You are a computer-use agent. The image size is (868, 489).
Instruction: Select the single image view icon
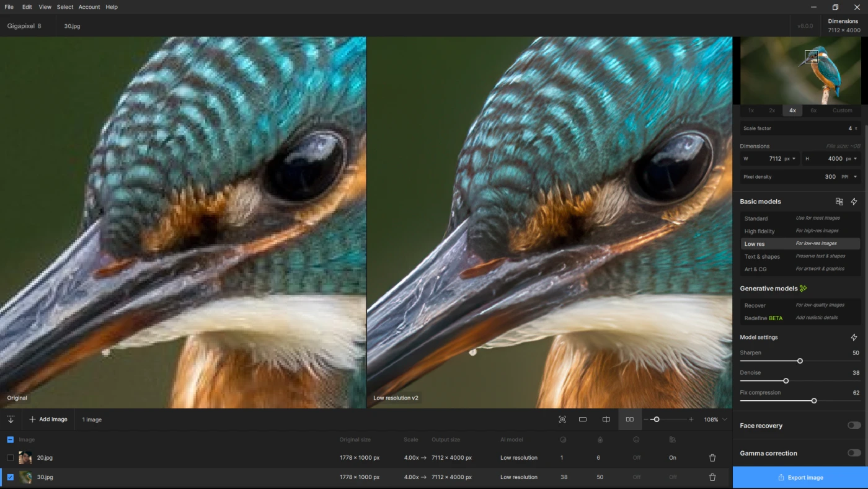pos(583,419)
